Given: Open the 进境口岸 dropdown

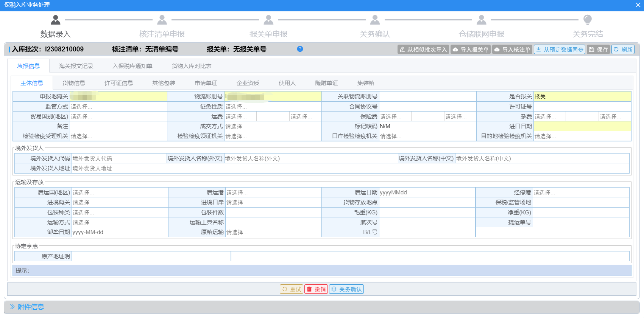Looking at the screenshot, I should pos(273,202).
